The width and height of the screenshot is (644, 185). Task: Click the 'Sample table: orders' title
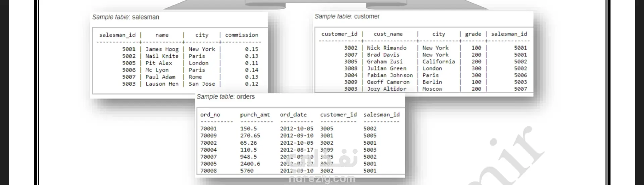pyautogui.click(x=225, y=97)
